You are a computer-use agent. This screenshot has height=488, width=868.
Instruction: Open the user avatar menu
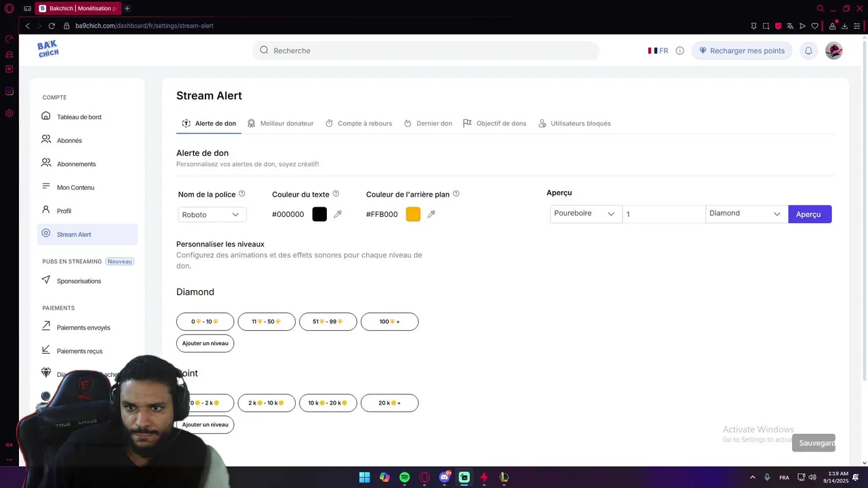pos(834,51)
